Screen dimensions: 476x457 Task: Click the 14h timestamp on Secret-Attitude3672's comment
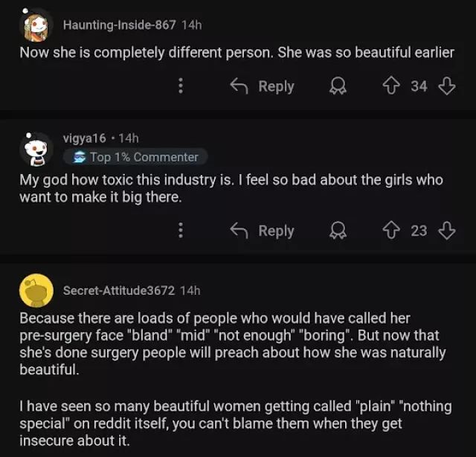(x=190, y=290)
